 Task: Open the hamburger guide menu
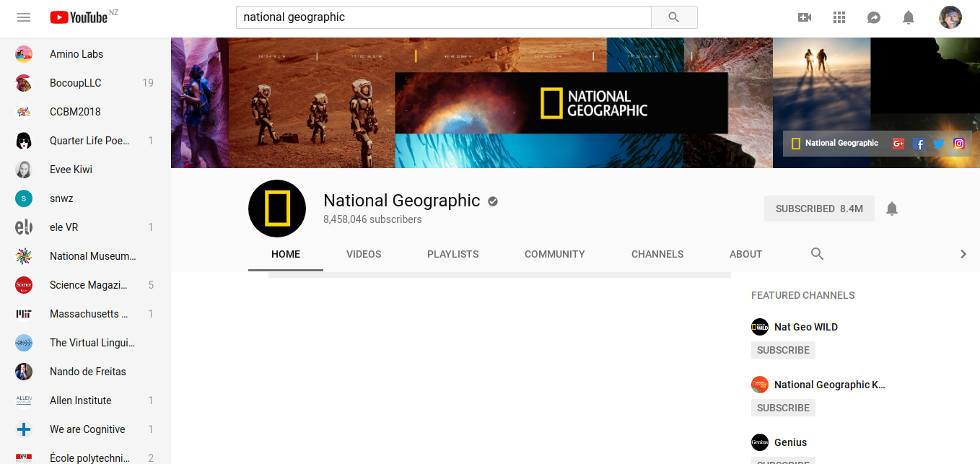pyautogui.click(x=24, y=17)
